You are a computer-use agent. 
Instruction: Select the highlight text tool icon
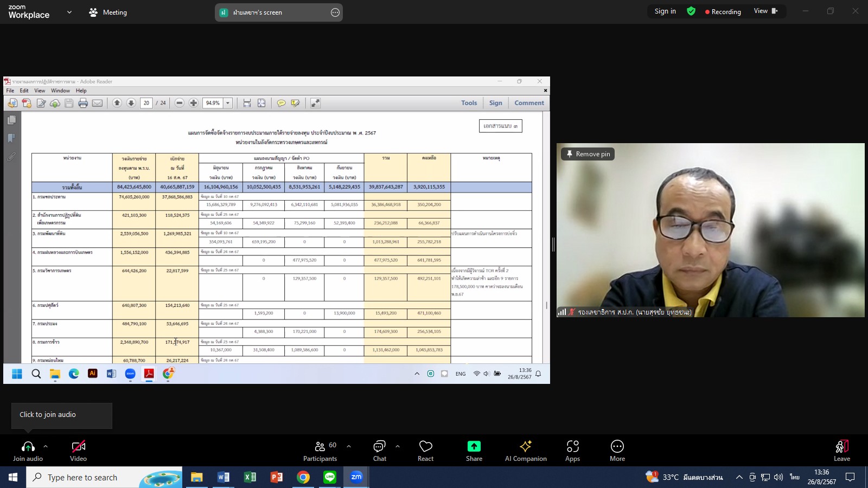pyautogui.click(x=295, y=103)
